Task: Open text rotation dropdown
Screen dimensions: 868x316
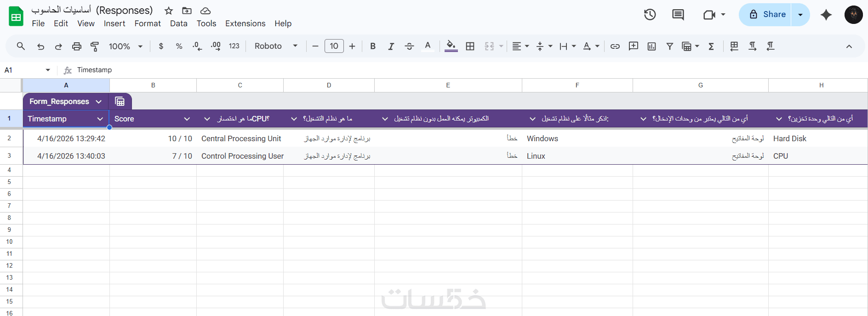Action: click(x=591, y=46)
